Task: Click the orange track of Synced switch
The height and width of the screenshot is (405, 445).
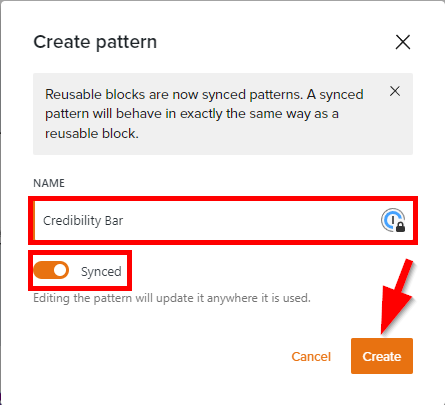Action: tap(42, 270)
